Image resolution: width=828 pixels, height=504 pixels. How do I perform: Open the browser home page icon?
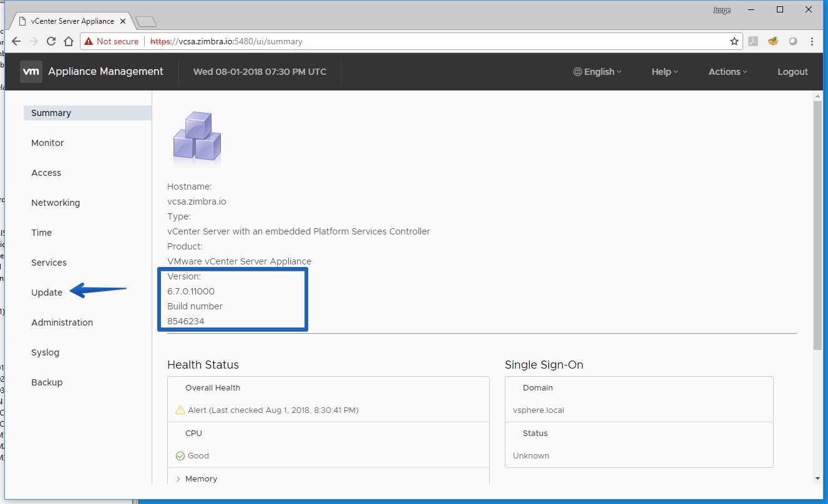point(69,41)
